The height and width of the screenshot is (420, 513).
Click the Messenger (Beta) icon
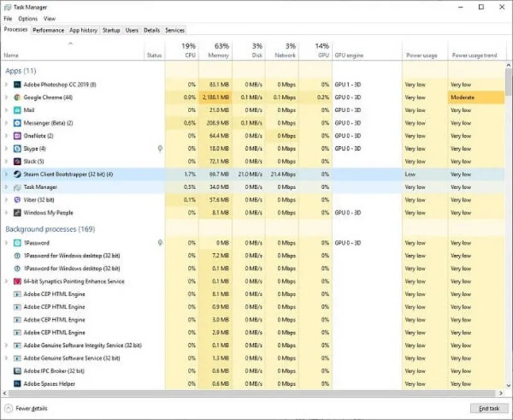(x=17, y=123)
